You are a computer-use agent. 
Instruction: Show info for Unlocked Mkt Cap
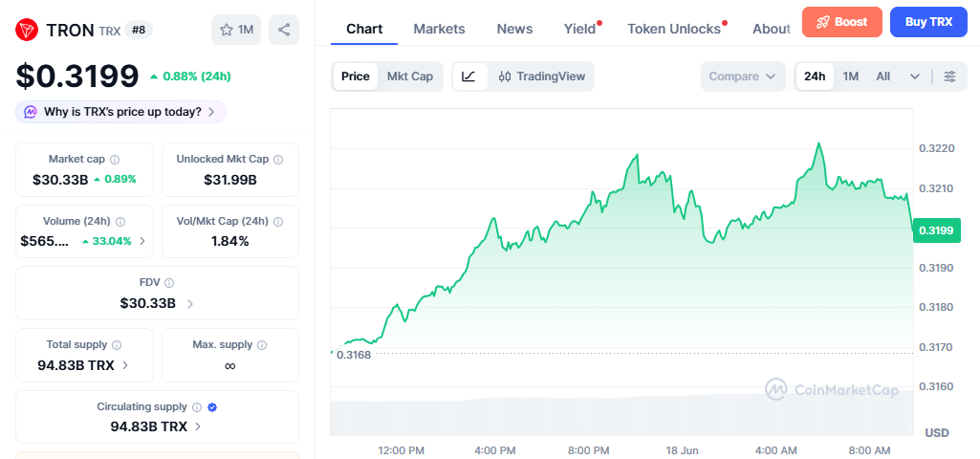(x=279, y=160)
